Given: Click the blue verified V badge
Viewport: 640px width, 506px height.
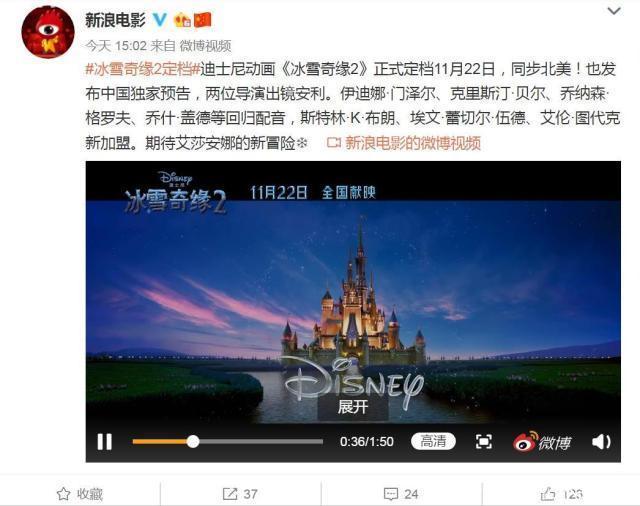Looking at the screenshot, I should click(x=160, y=20).
